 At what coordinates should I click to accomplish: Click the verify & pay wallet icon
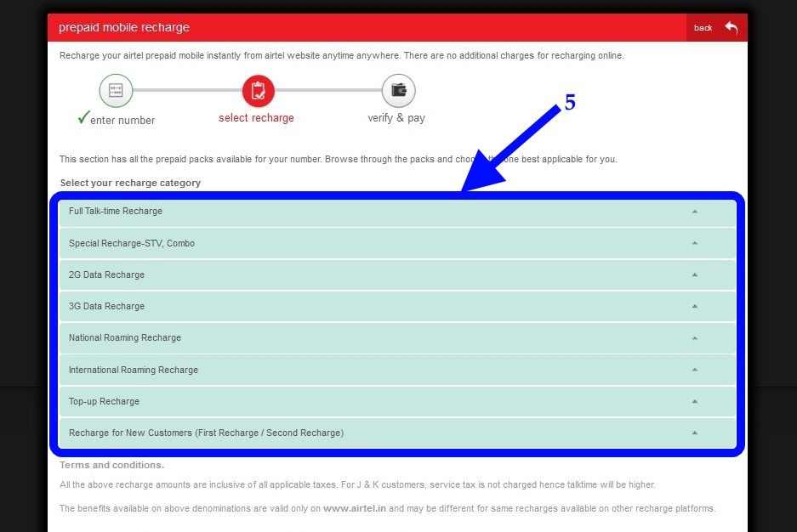(398, 91)
